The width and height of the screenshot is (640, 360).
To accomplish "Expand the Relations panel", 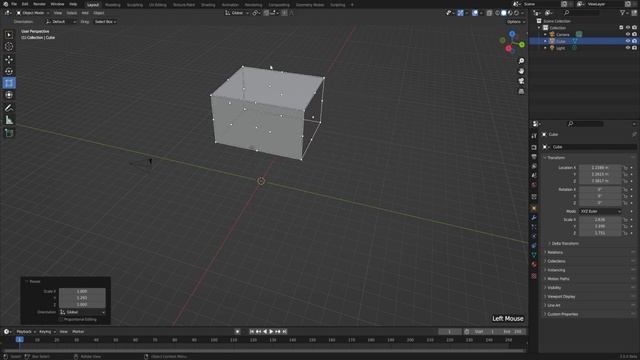I will [x=555, y=253].
